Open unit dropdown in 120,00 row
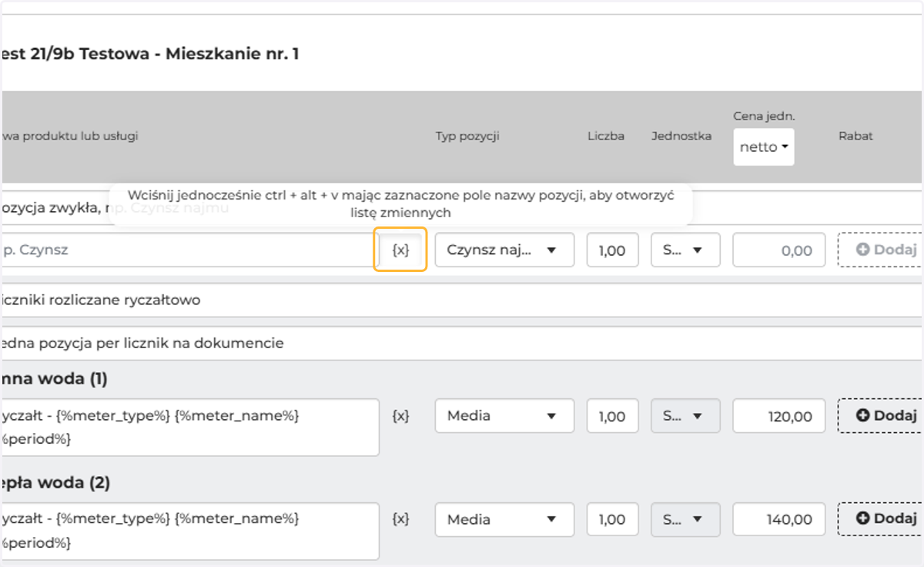This screenshot has width=924, height=567. point(685,415)
